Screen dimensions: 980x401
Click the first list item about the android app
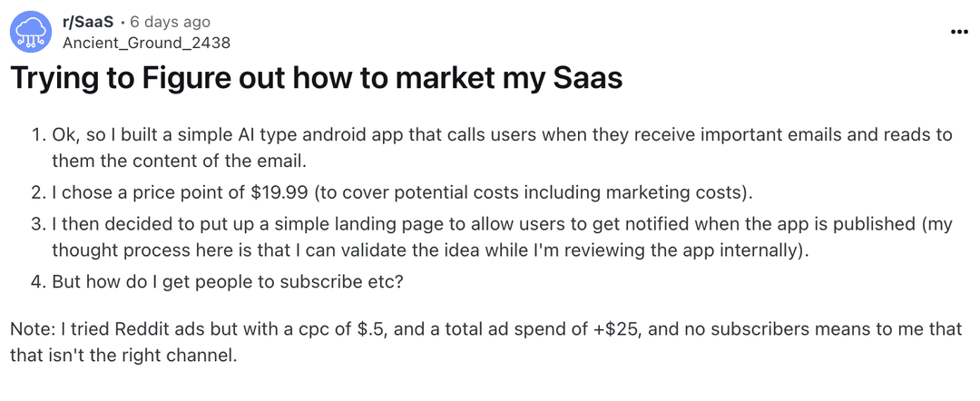(x=493, y=147)
